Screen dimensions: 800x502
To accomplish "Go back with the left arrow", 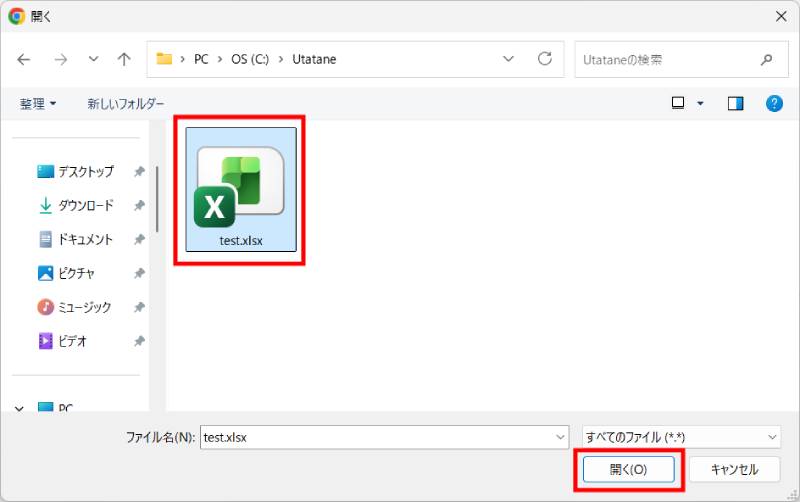I will click(23, 60).
